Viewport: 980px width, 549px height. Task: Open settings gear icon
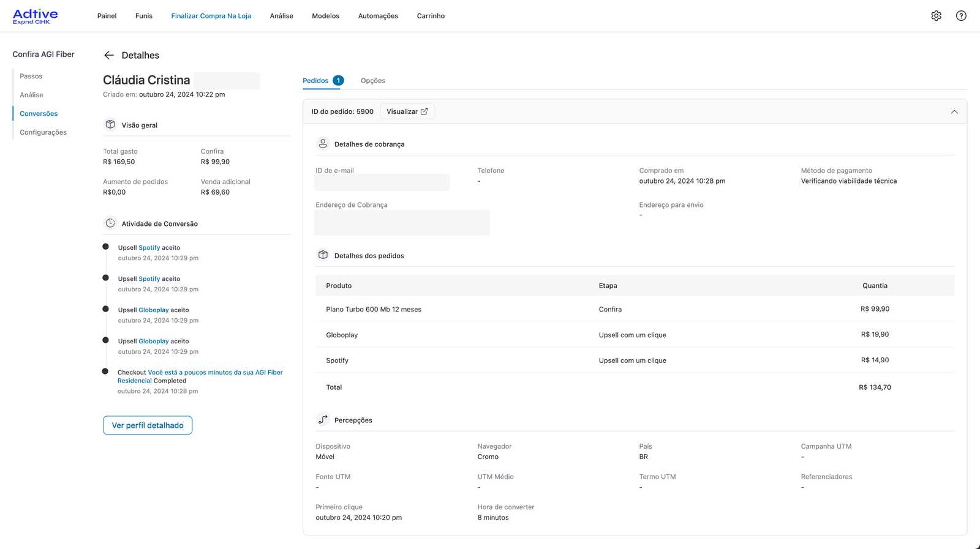click(x=936, y=16)
